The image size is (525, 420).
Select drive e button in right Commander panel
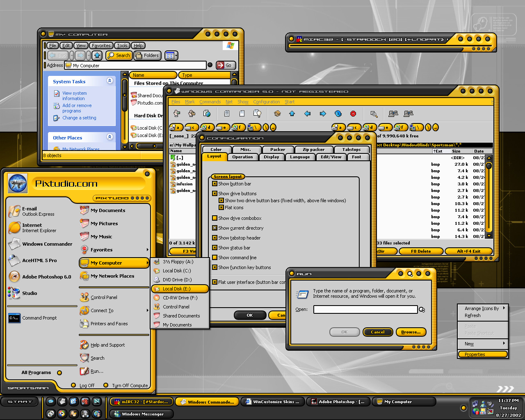(x=385, y=128)
